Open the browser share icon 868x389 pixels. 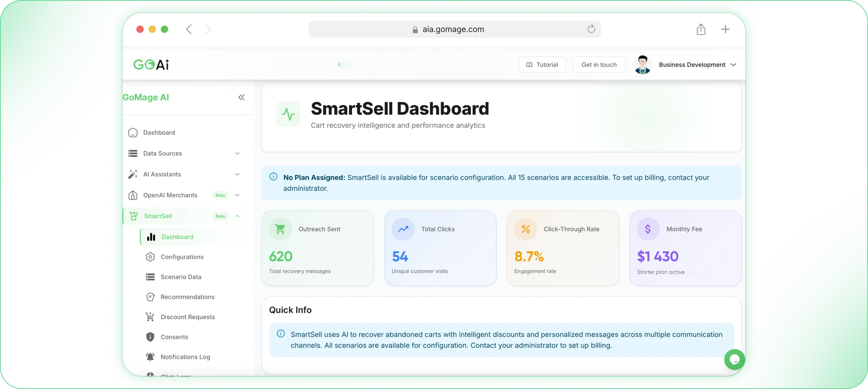point(701,29)
